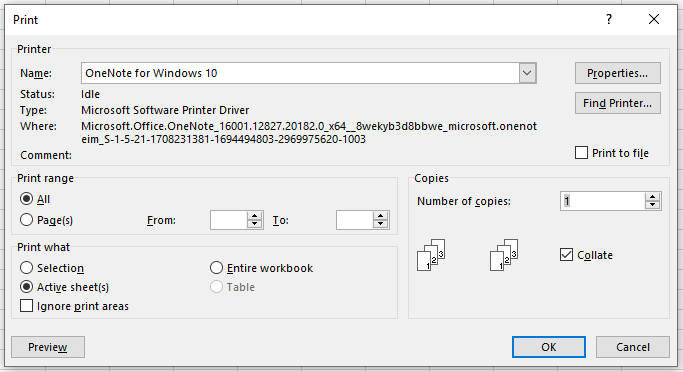The image size is (683, 372).
Task: Click the help question mark icon
Action: [x=609, y=19]
